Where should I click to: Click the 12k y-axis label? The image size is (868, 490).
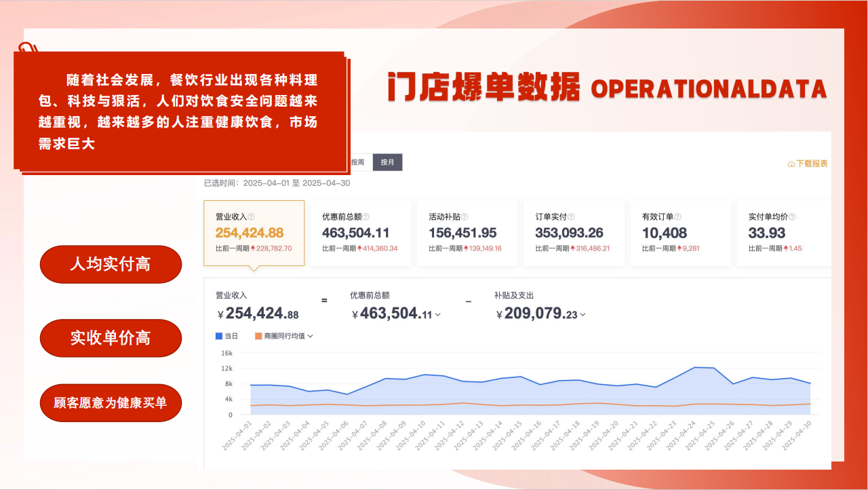coord(226,369)
